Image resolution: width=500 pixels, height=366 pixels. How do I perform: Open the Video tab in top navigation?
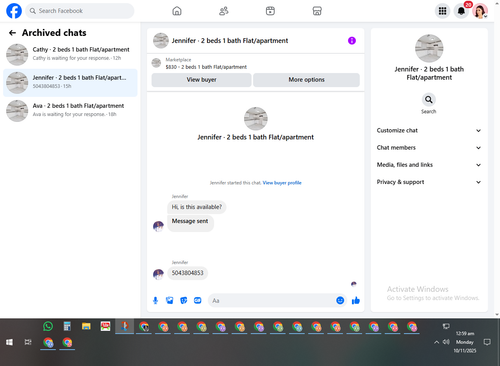(270, 11)
